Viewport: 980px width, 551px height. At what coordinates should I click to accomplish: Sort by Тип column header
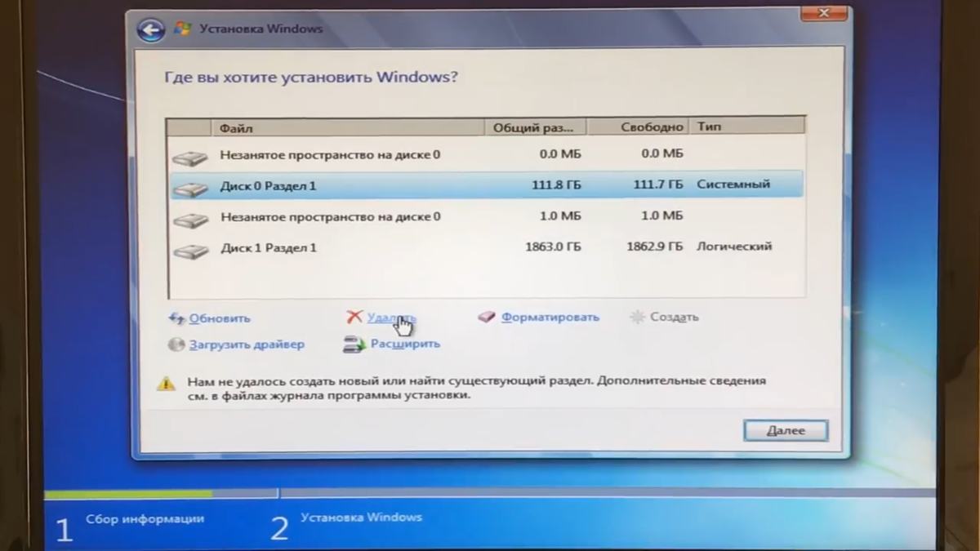(747, 127)
